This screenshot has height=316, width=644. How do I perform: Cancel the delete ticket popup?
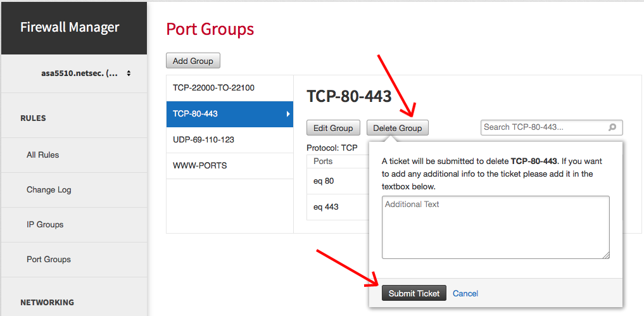[465, 293]
